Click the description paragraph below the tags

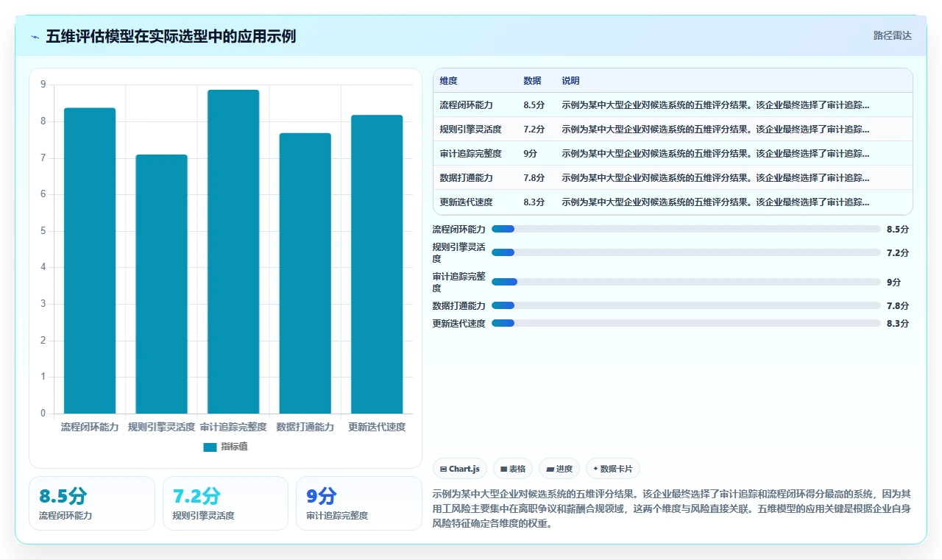click(x=672, y=508)
